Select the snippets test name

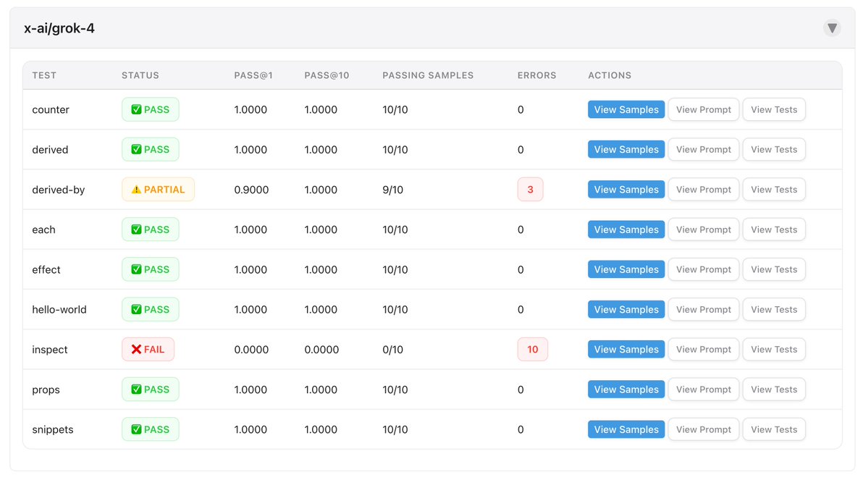pos(53,429)
